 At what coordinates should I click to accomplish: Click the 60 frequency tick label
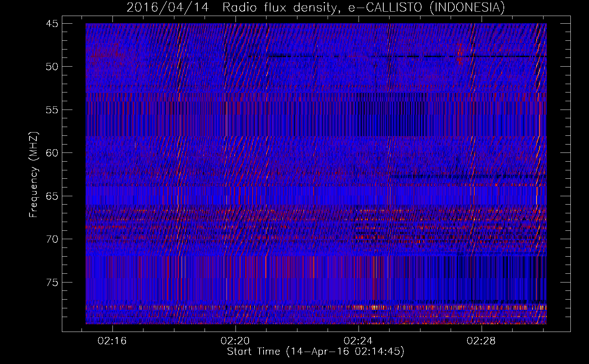point(52,153)
